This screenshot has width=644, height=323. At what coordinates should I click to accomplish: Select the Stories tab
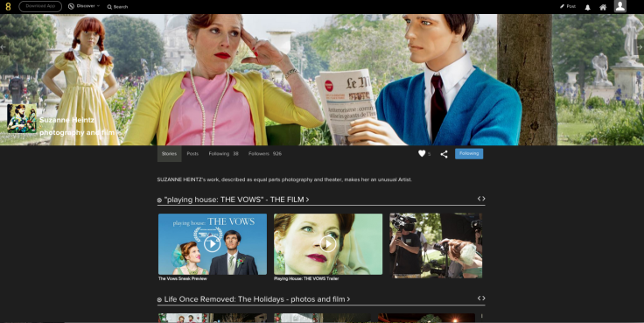[169, 154]
